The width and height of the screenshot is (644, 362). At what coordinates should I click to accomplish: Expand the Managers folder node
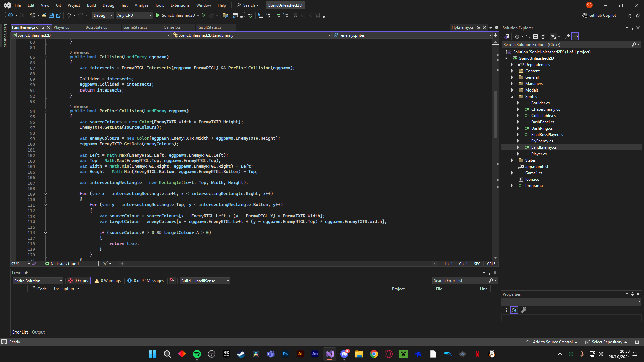(x=512, y=84)
